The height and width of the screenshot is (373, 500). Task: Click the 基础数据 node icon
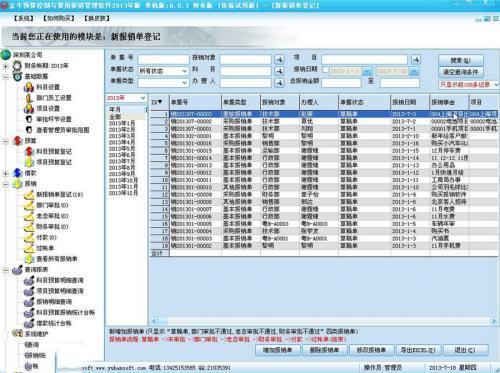17,76
